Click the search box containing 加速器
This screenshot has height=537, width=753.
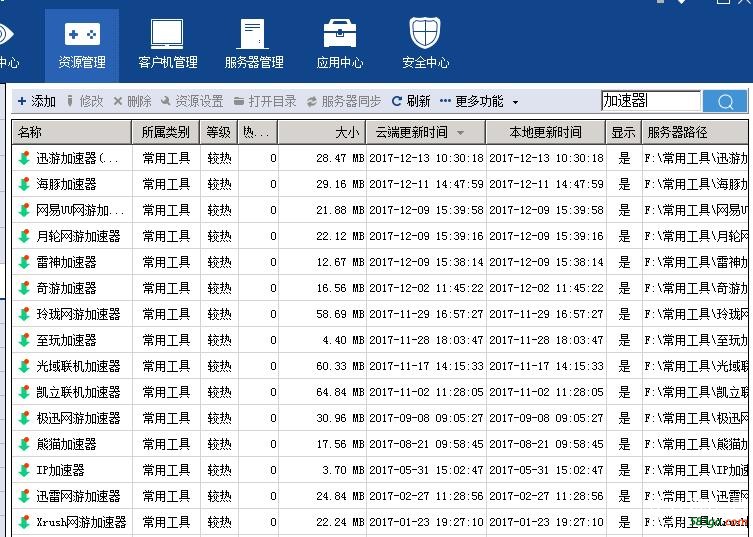coord(651,101)
